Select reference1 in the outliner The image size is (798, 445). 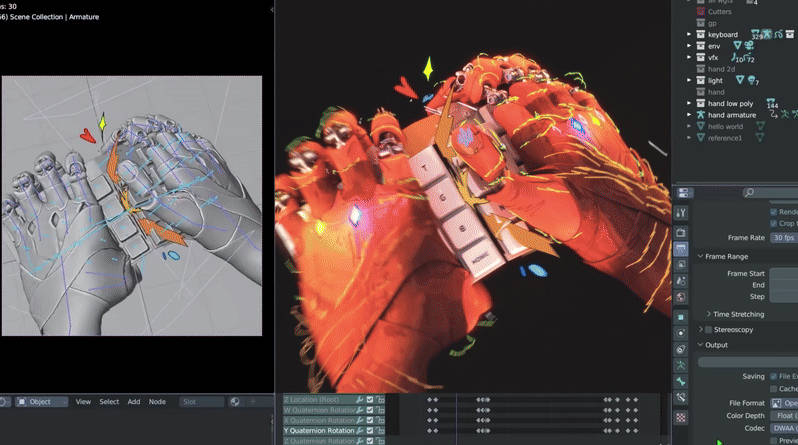tap(725, 138)
